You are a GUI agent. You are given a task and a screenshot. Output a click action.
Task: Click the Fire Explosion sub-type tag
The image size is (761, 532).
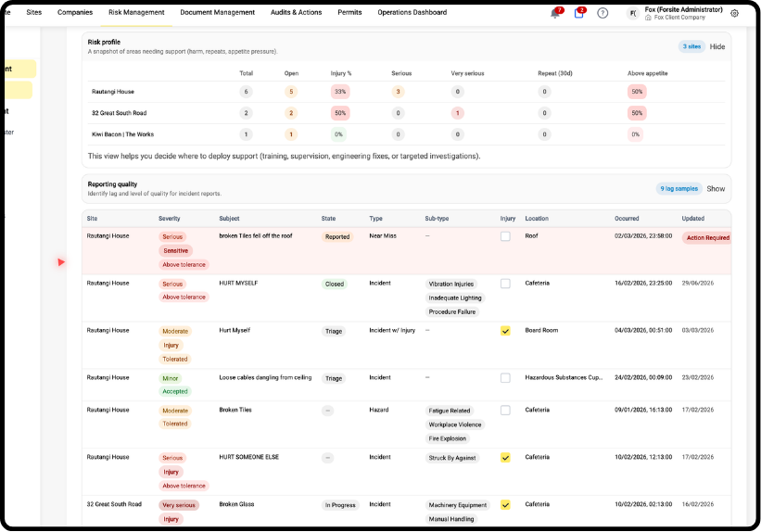[x=447, y=438]
